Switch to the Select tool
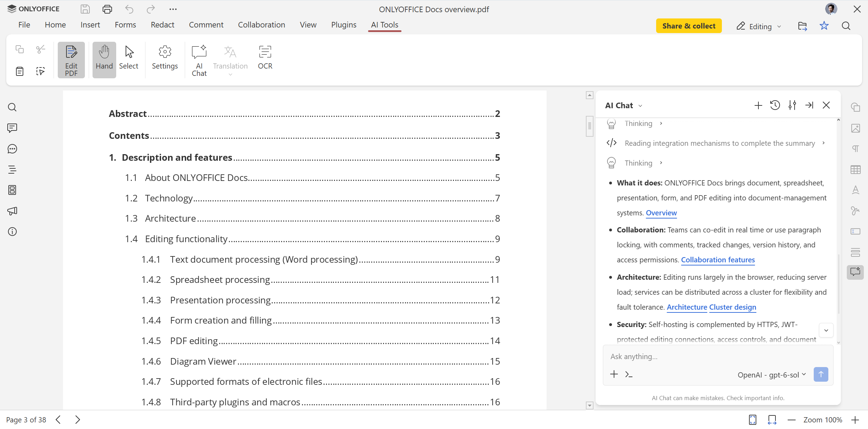The image size is (868, 429). [129, 58]
